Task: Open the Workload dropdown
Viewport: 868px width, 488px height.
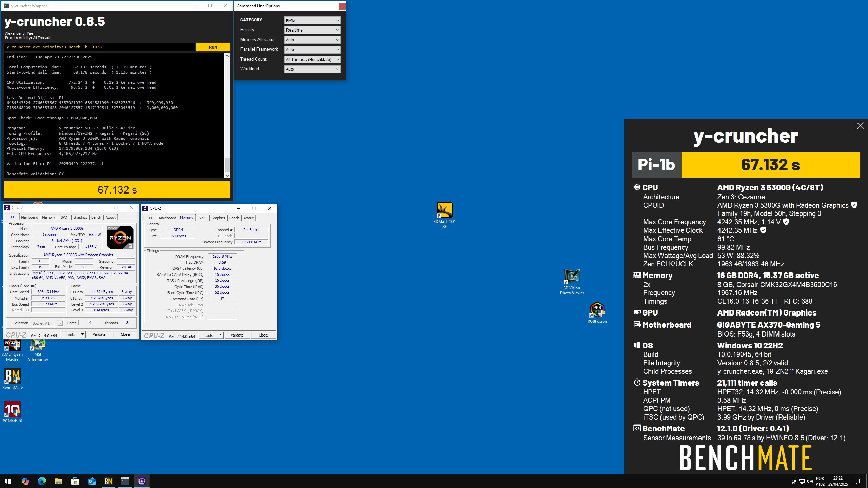Action: click(312, 69)
